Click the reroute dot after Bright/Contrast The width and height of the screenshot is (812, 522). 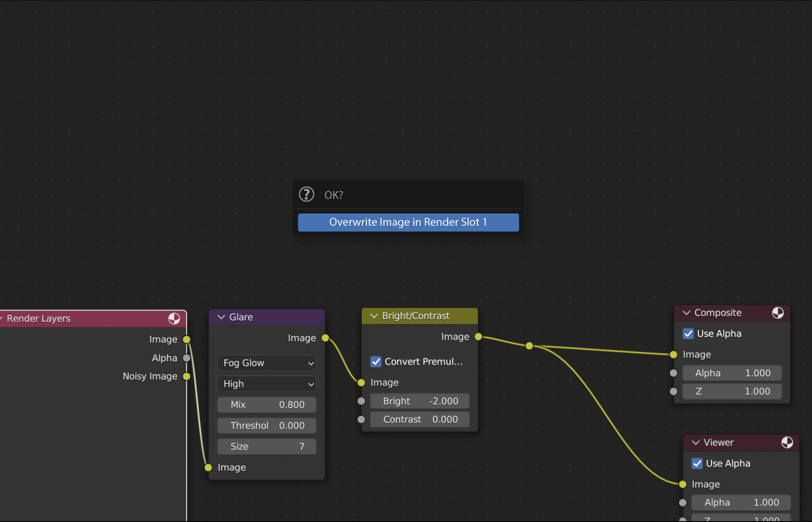(529, 346)
